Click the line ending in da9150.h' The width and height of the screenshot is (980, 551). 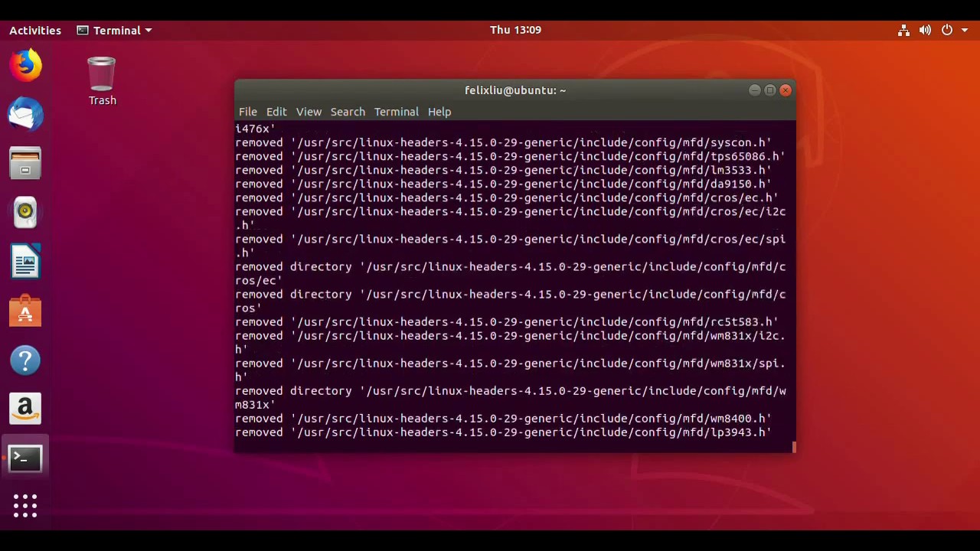[503, 184]
